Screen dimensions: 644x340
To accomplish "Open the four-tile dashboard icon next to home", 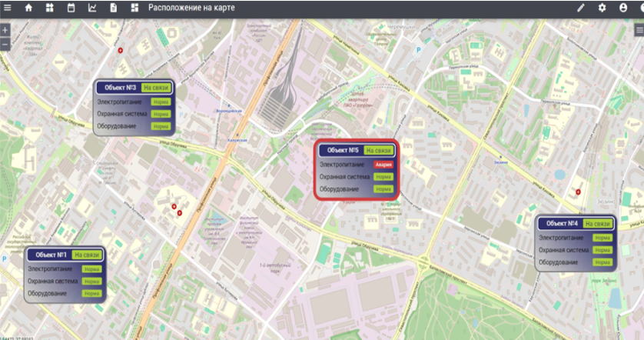I will point(50,8).
